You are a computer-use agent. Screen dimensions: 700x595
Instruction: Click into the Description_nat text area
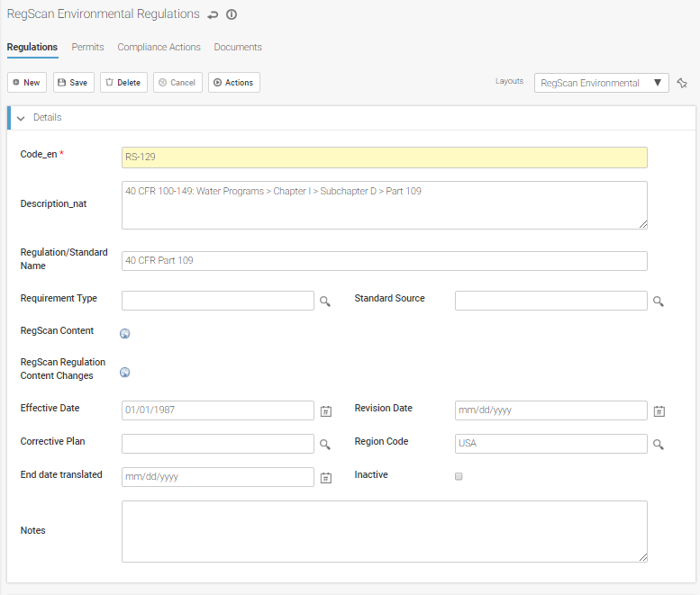pos(385,205)
